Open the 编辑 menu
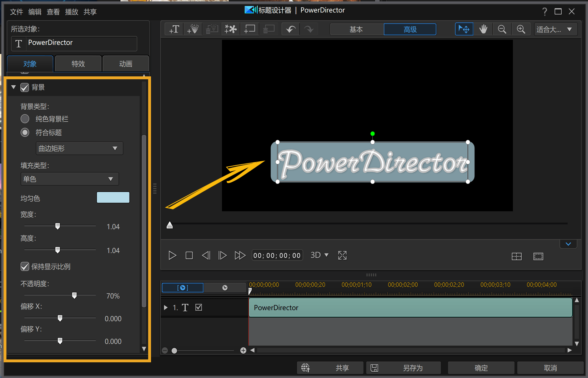This screenshot has width=588, height=378. tap(35, 12)
